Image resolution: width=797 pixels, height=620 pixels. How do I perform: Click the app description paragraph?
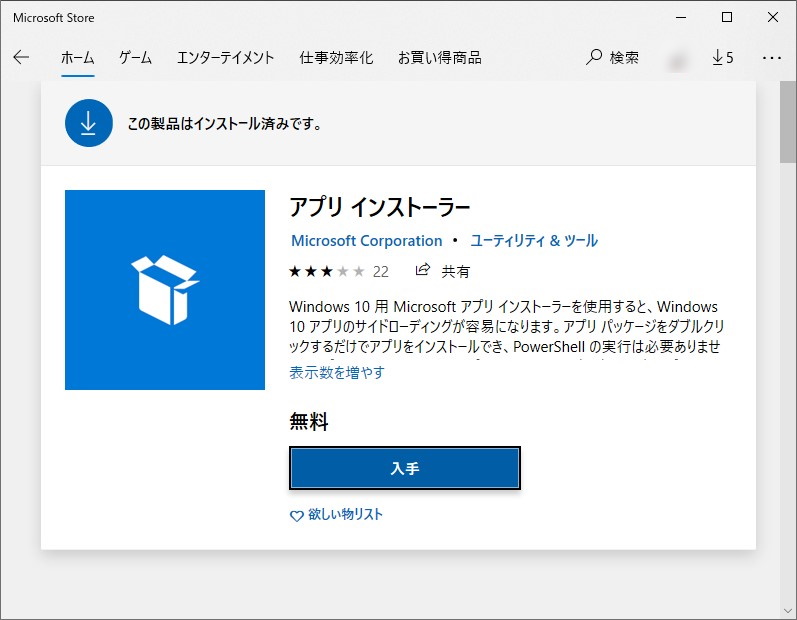coord(506,327)
